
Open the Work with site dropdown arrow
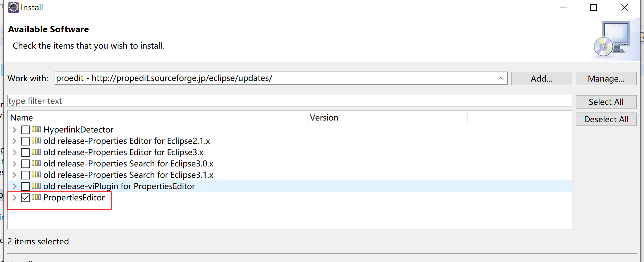click(x=502, y=79)
